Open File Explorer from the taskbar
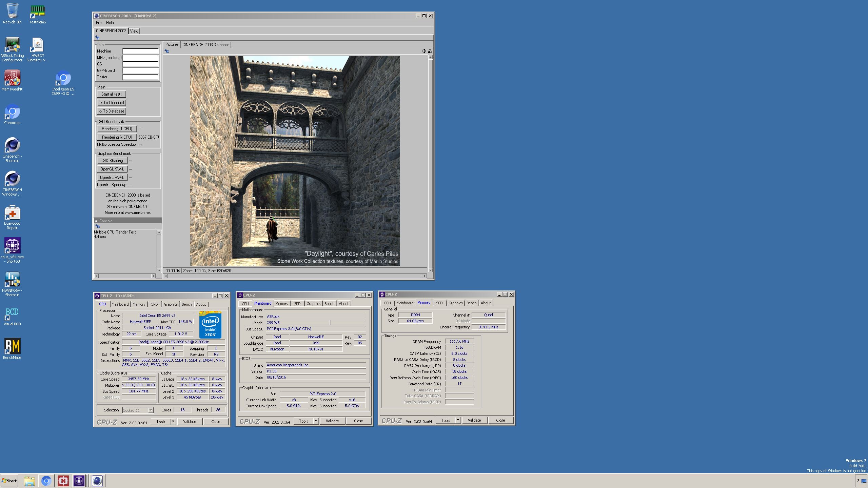Viewport: 868px width, 488px height. (x=29, y=481)
